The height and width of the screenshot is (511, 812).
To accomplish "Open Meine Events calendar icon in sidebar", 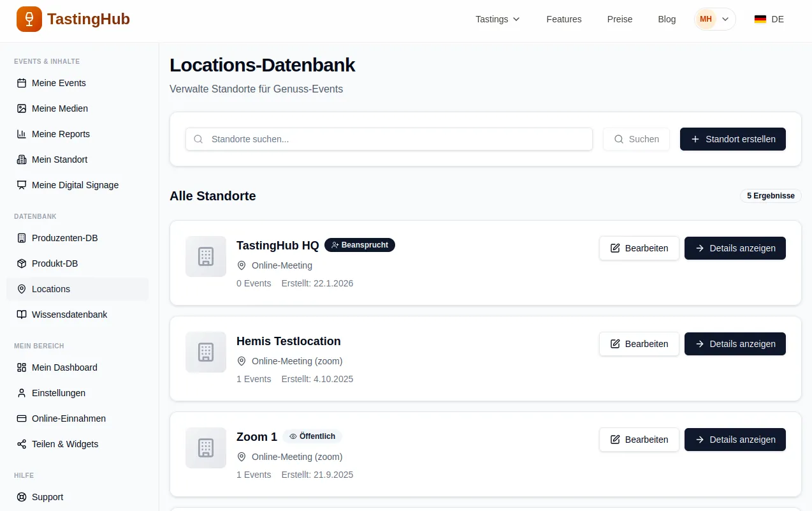I will (x=22, y=83).
